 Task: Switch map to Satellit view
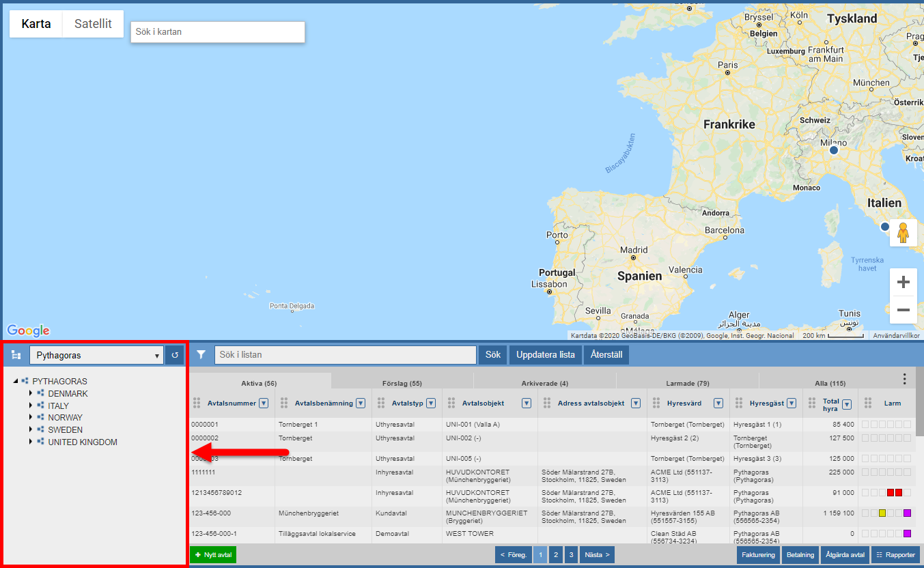point(93,24)
